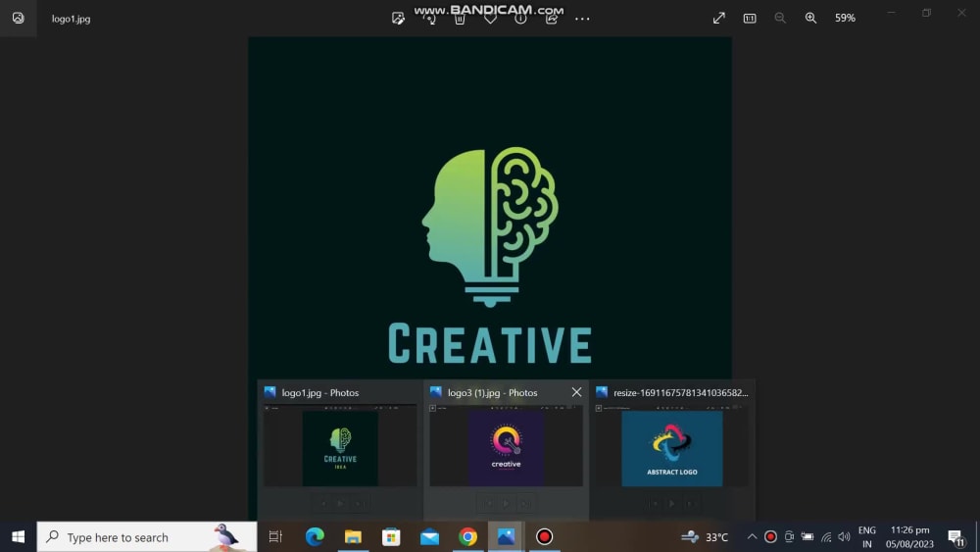
Task: Open the notification center with 11 alerts
Action: coord(955,537)
